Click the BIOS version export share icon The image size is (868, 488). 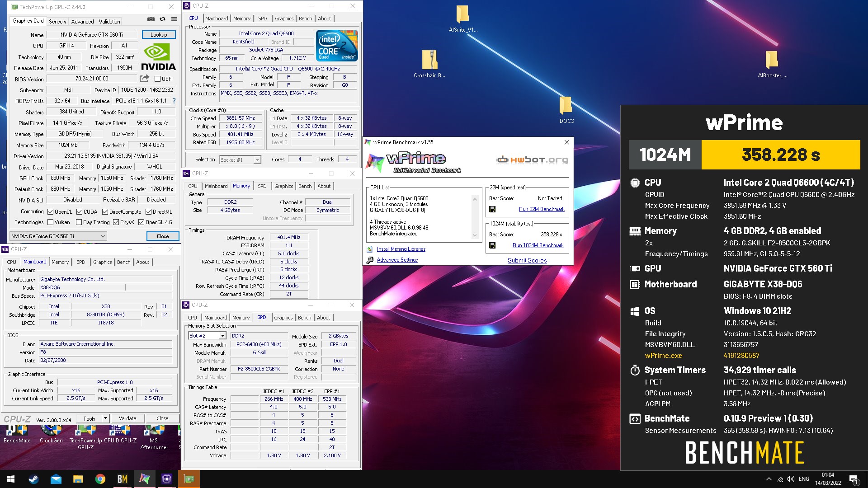tap(144, 78)
